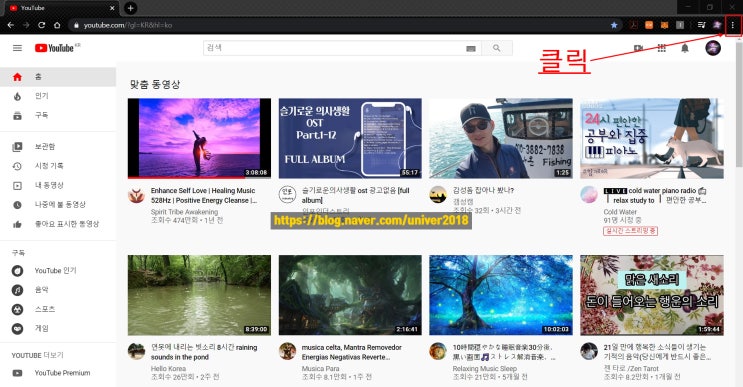
Task: Click the browser home icon
Action: click(57, 25)
